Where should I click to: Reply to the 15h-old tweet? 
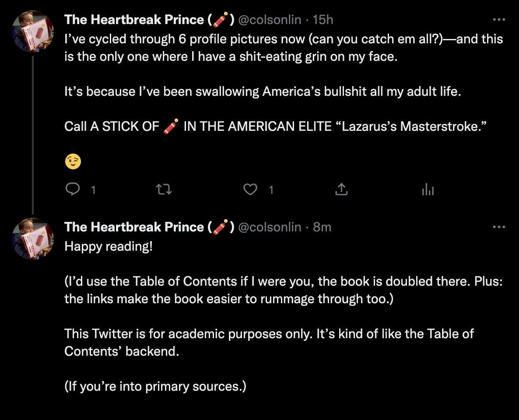[72, 189]
